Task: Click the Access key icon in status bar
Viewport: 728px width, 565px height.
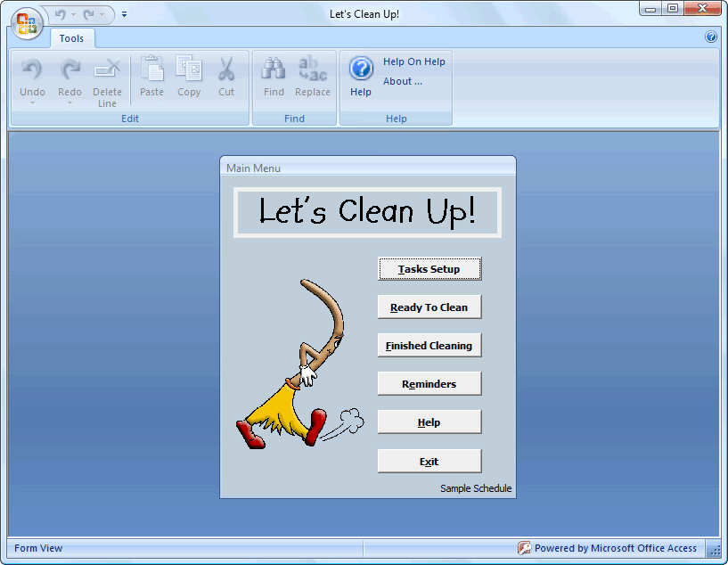Action: [524, 548]
